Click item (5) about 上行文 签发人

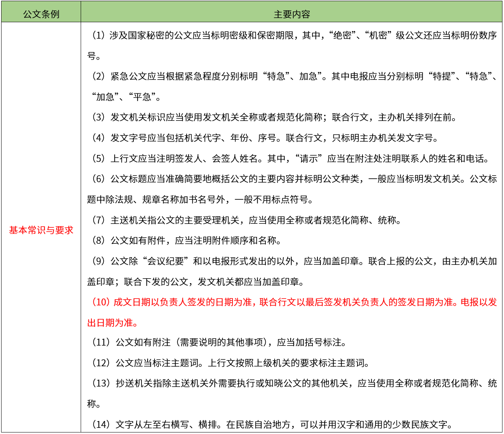(289, 158)
